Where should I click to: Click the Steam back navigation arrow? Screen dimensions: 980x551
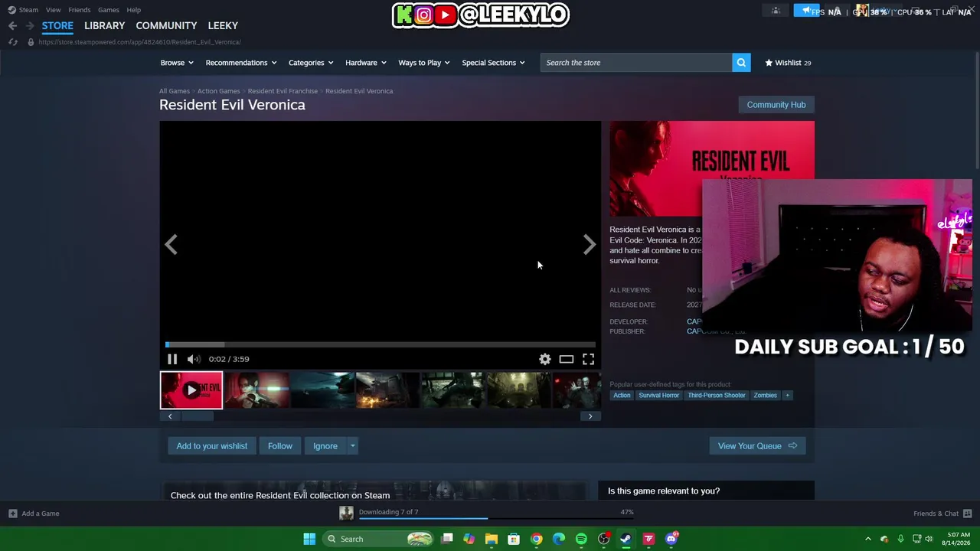[12, 26]
